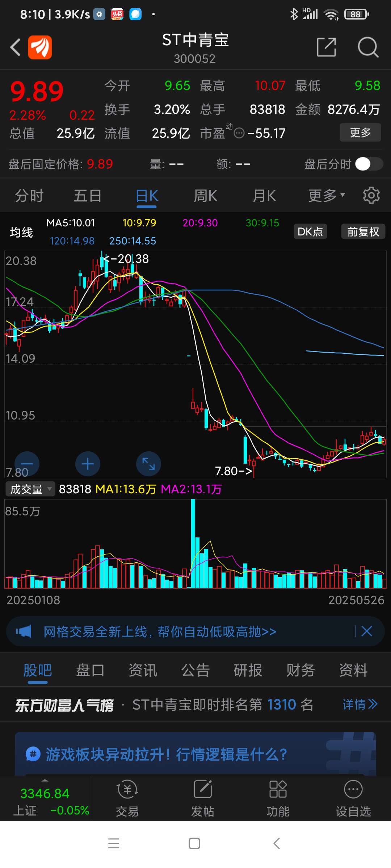This screenshot has width=391, height=868.
Task: Tap the MA1:13.6万 volume average
Action: click(126, 489)
